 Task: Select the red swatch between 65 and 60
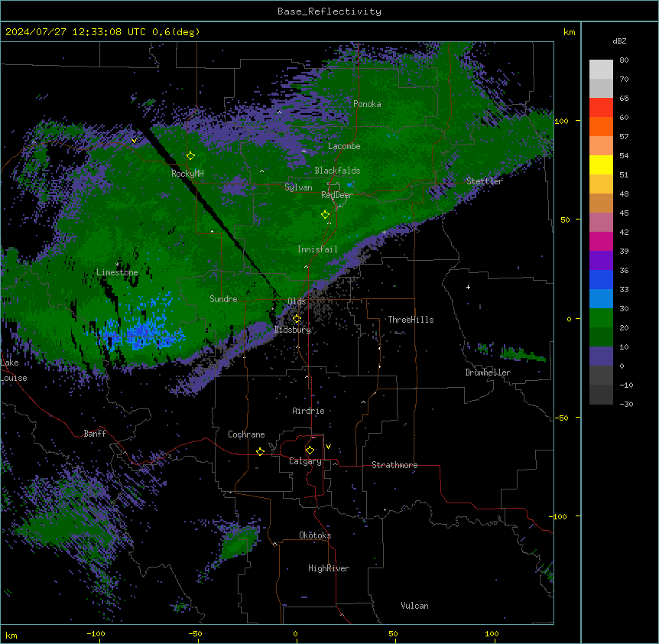tap(601, 108)
